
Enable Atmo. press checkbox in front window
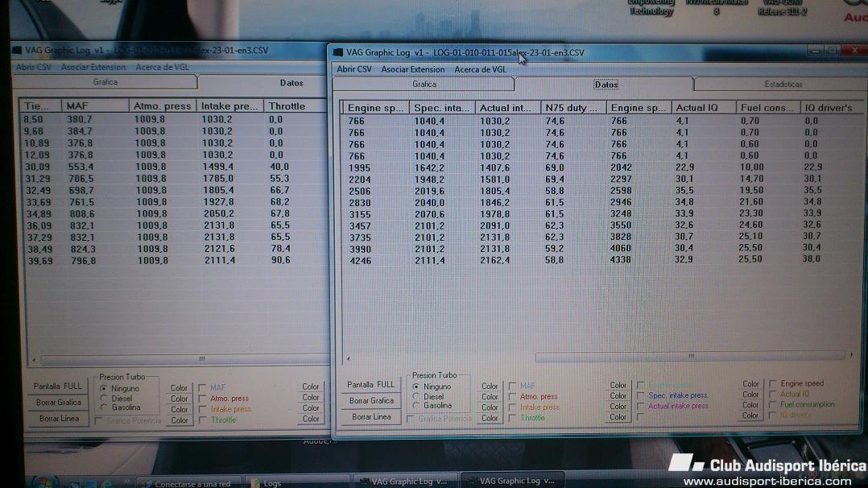[512, 397]
